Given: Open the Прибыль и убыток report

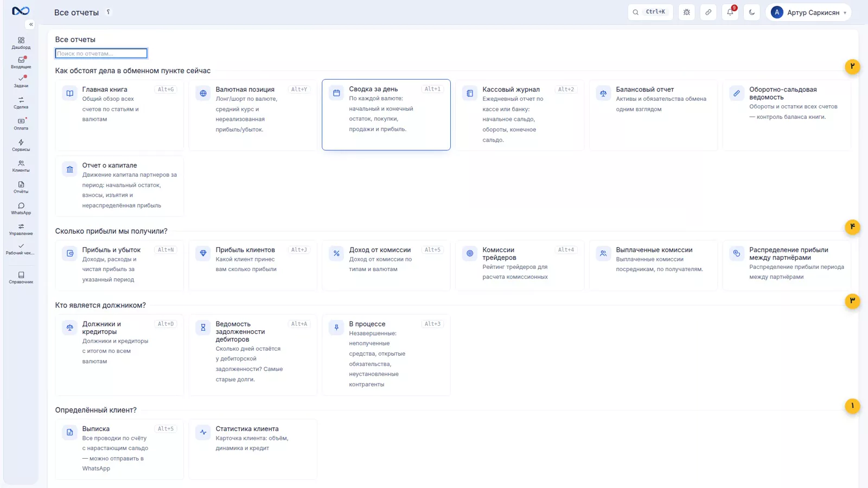Looking at the screenshot, I should coord(119,266).
